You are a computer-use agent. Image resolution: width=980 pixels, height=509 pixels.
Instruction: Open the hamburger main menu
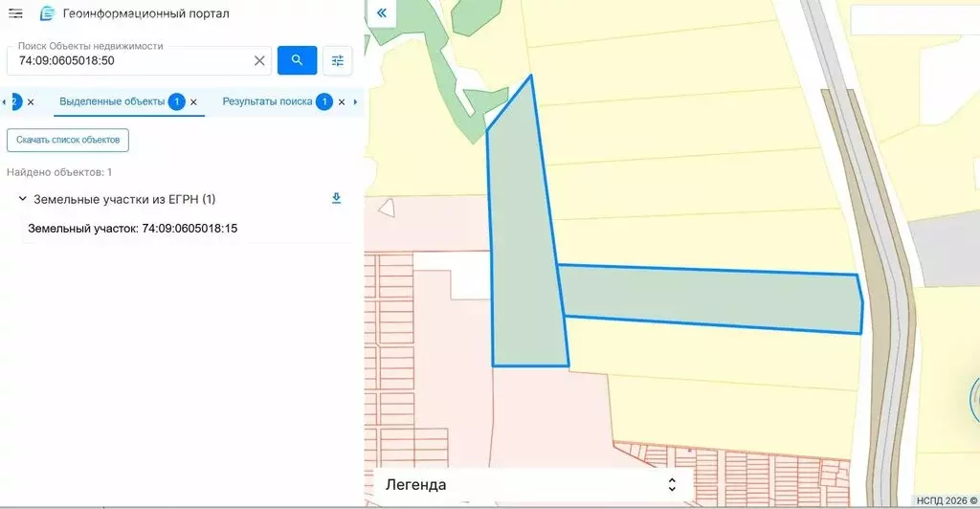pyautogui.click(x=15, y=13)
